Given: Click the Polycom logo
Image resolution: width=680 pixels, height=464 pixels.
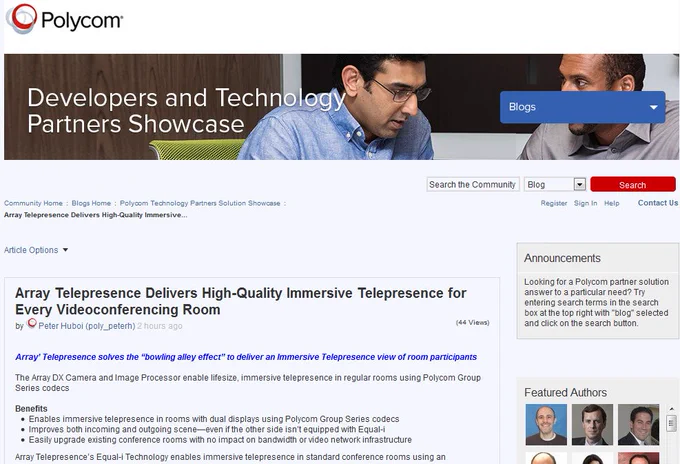Looking at the screenshot, I should pyautogui.click(x=65, y=19).
